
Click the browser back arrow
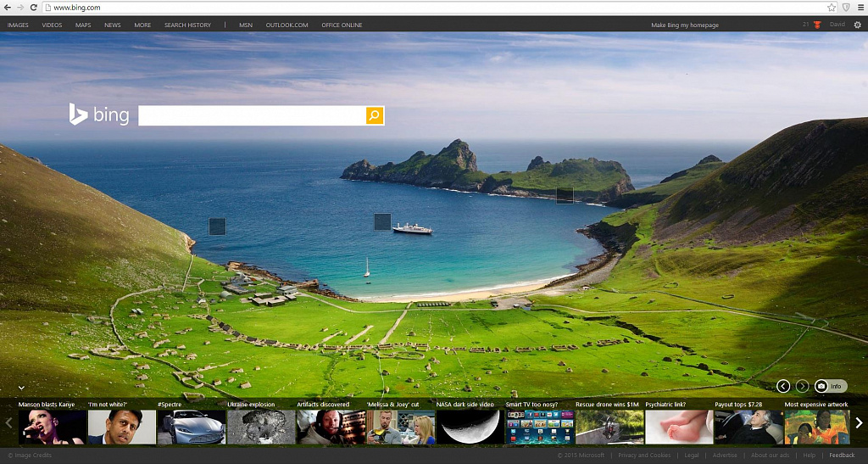click(x=7, y=7)
